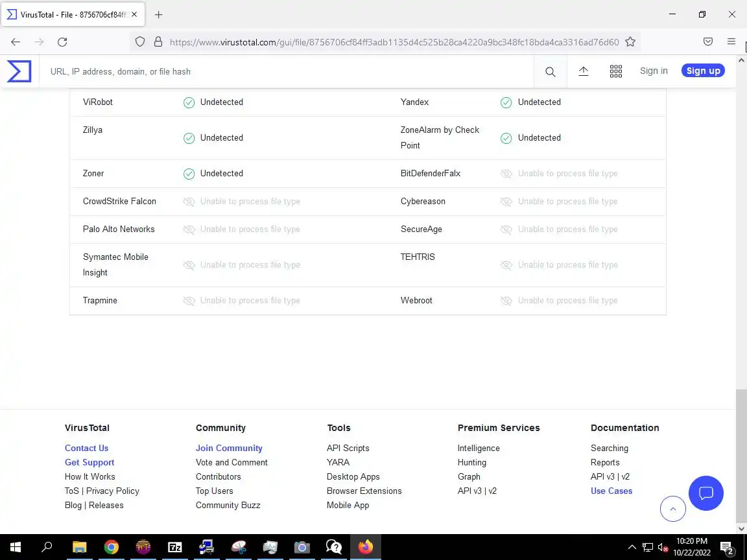
Task: Click the taskbar clock showing 10:20 PM
Action: tap(692, 547)
